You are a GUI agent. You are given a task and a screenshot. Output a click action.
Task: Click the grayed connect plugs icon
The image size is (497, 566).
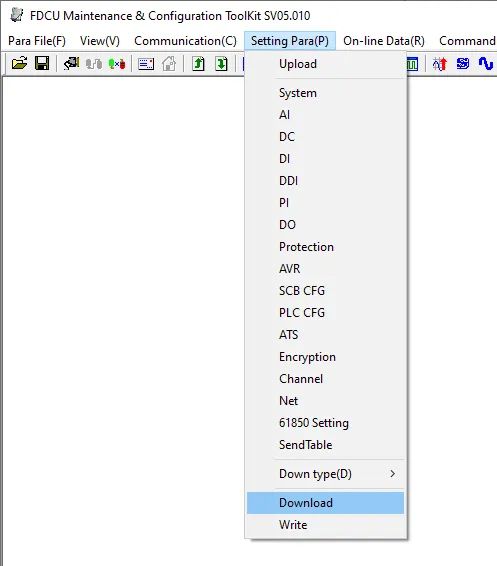(x=94, y=64)
